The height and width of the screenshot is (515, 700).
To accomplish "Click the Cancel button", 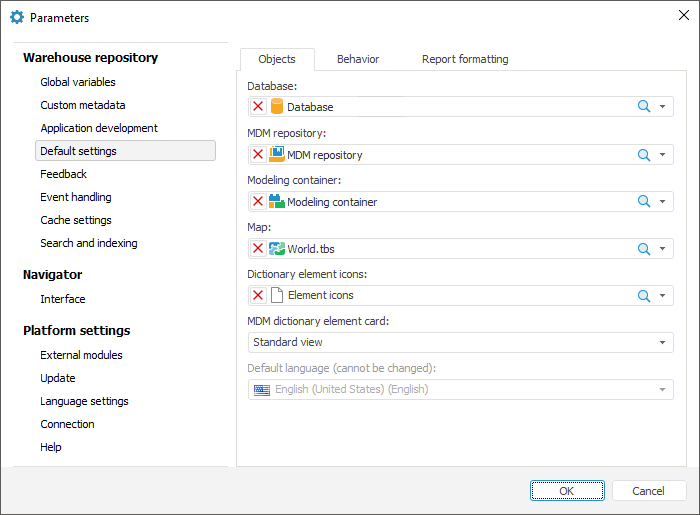I will 648,491.
